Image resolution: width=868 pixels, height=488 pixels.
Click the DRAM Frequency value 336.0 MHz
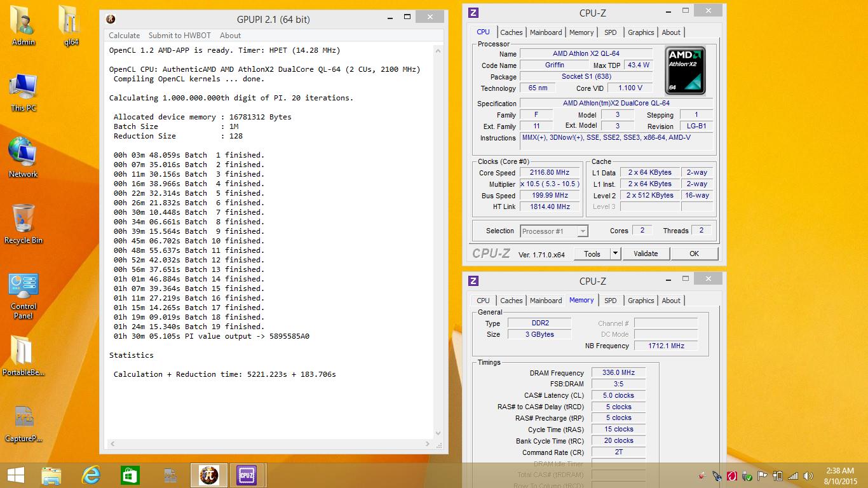(x=618, y=373)
